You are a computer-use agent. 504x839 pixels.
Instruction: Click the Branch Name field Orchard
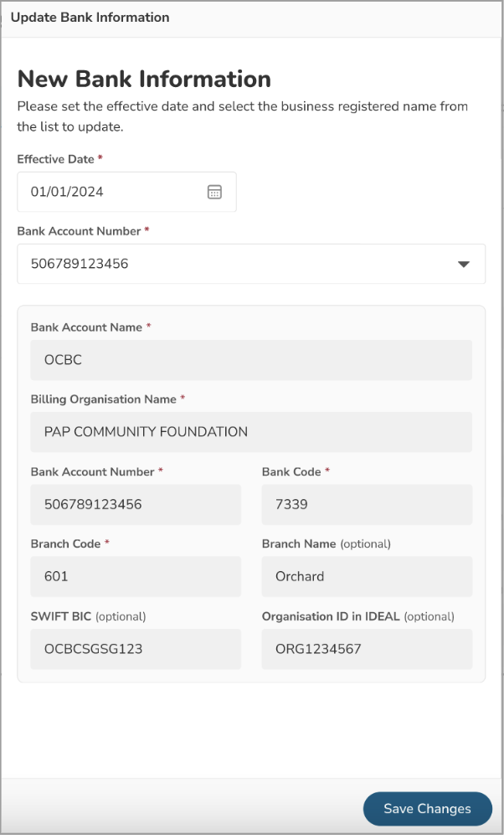coord(367,577)
